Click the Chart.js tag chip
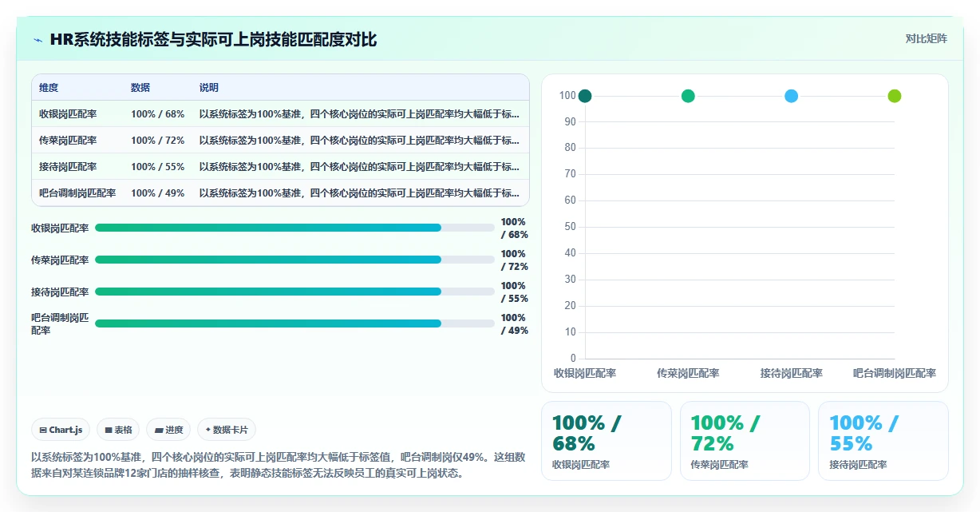The image size is (980, 512). pos(61,430)
